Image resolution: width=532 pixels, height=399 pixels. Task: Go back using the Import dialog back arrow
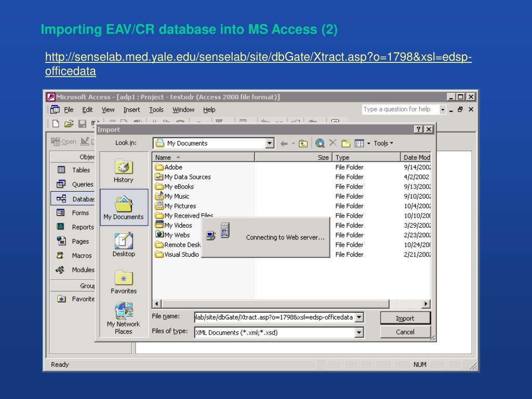284,143
